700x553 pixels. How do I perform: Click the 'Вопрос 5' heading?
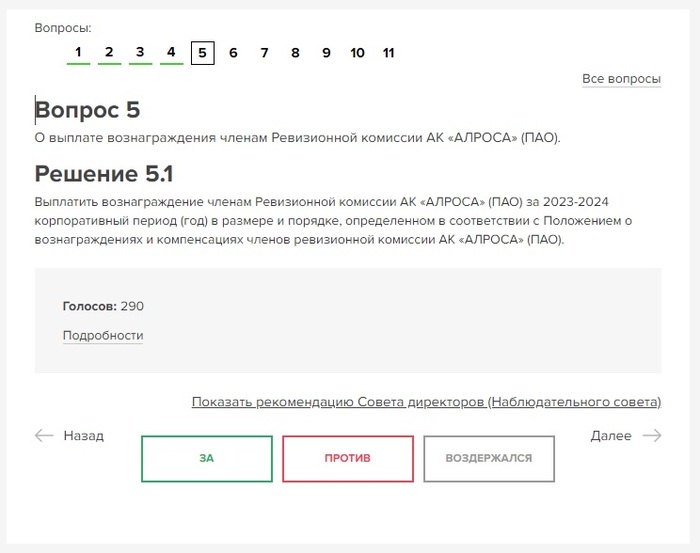[x=88, y=110]
